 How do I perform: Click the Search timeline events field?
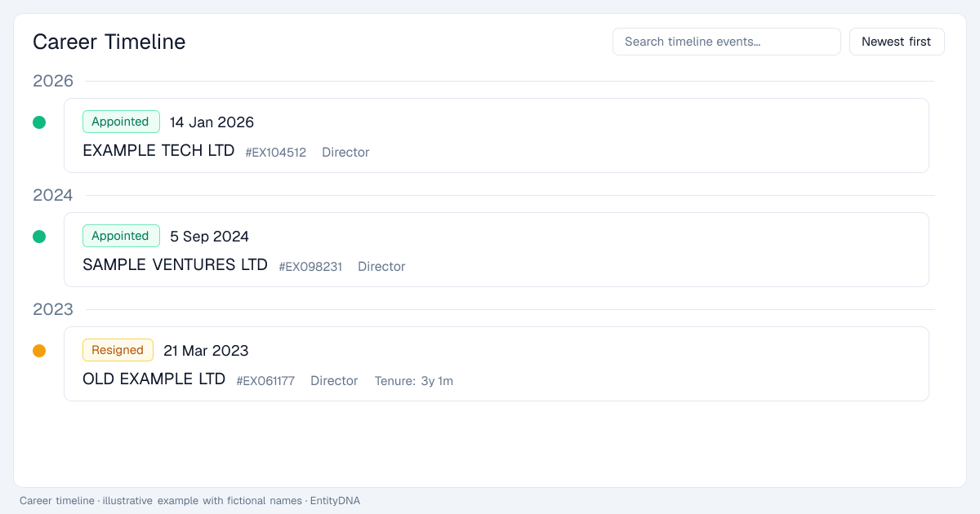(x=727, y=42)
